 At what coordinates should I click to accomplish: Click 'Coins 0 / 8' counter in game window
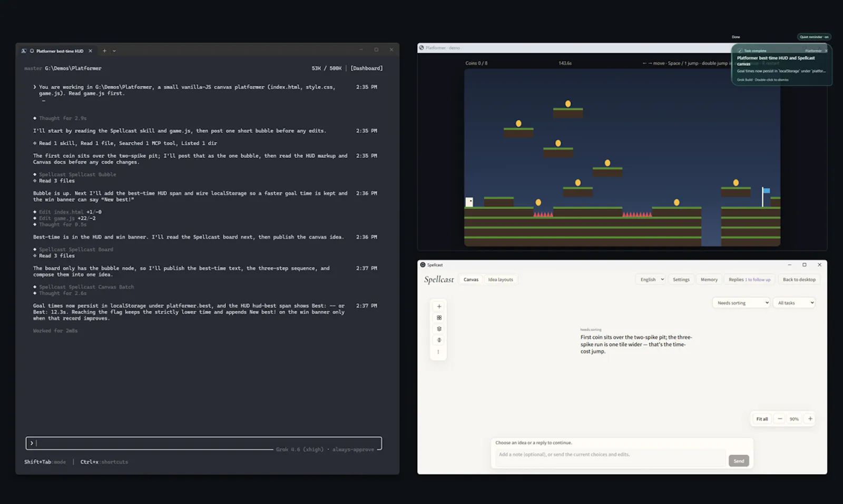click(x=476, y=63)
